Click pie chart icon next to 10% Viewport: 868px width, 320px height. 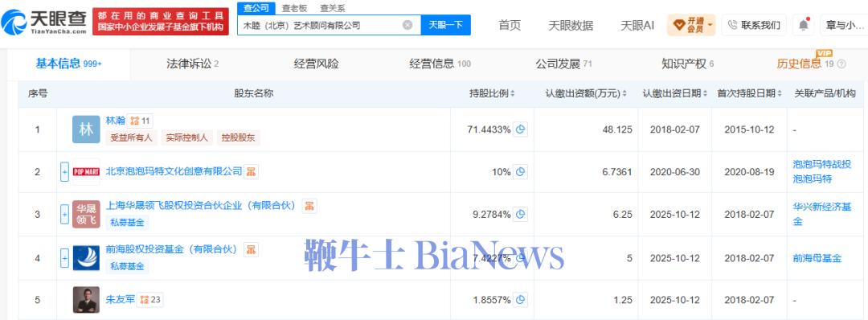click(520, 172)
